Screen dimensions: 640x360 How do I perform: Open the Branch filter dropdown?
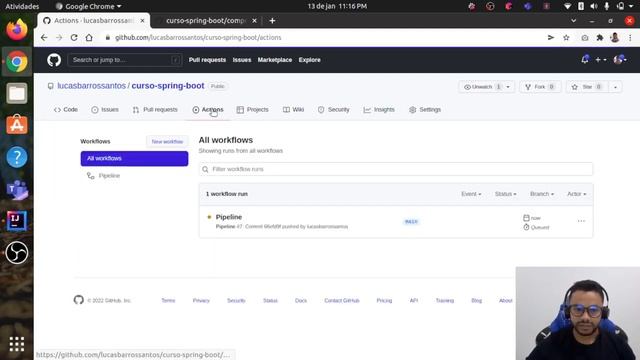[x=542, y=194]
